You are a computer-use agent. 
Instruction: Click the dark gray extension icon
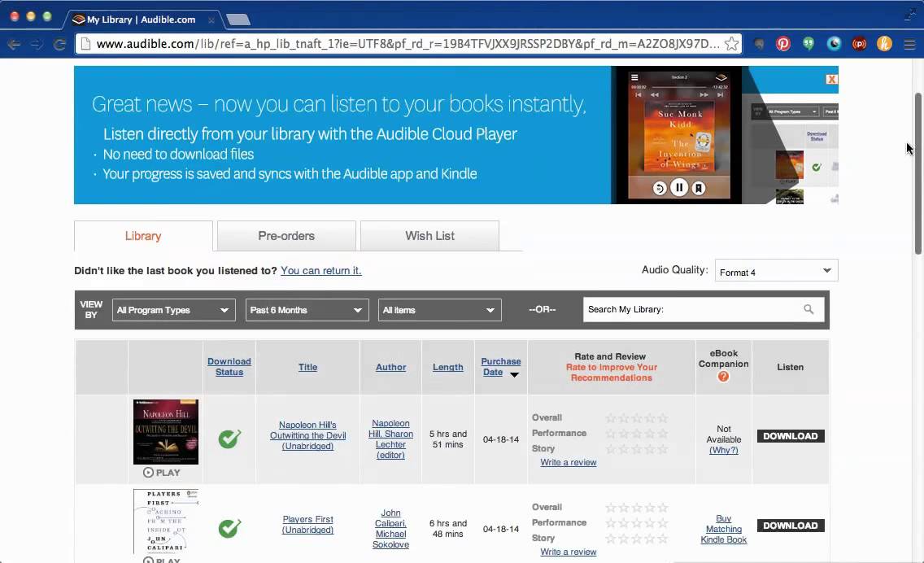coord(759,44)
